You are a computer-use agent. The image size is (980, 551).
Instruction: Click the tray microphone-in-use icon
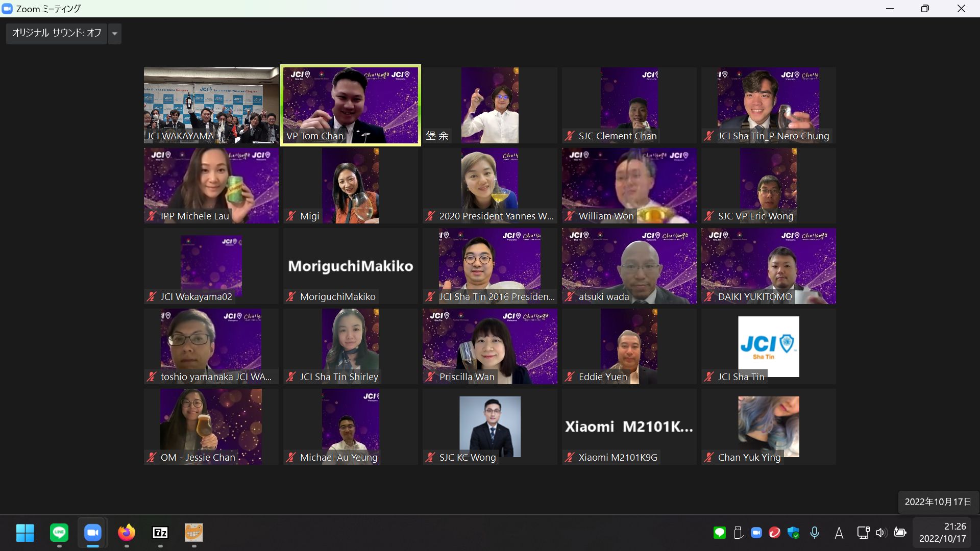pyautogui.click(x=815, y=533)
